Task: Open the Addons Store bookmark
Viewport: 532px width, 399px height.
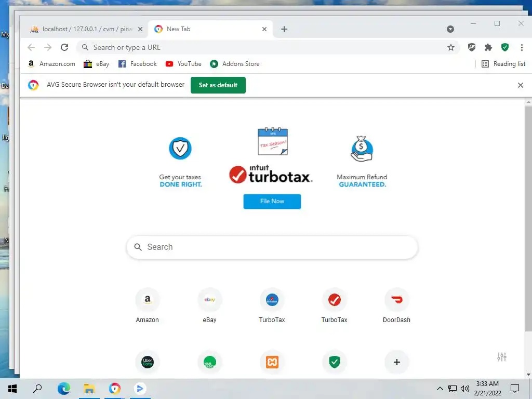Action: pos(235,64)
